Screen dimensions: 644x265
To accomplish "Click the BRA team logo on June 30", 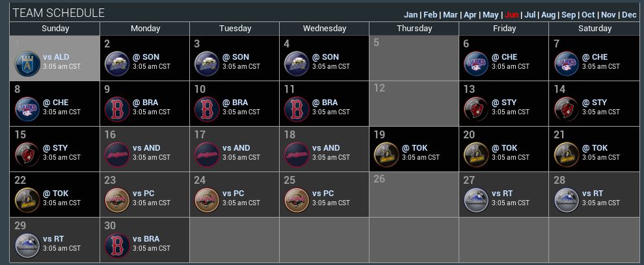I will click(x=117, y=246).
